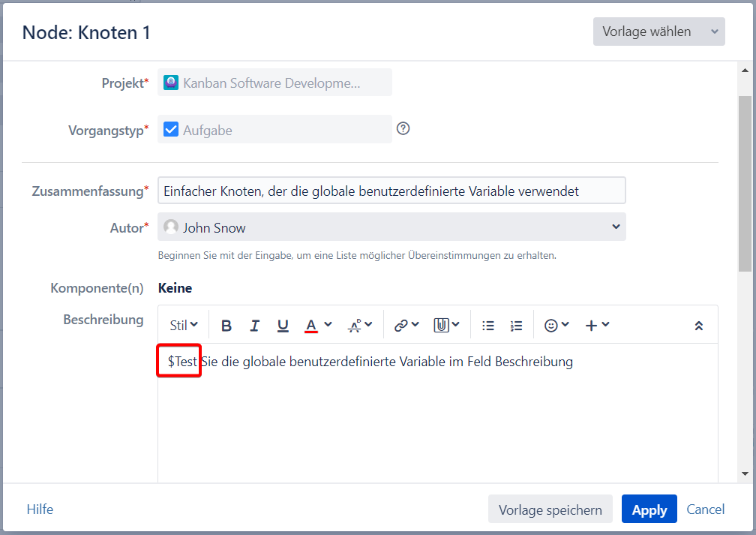The width and height of the screenshot is (756, 535).
Task: Open the Hilfe link
Action: [40, 509]
